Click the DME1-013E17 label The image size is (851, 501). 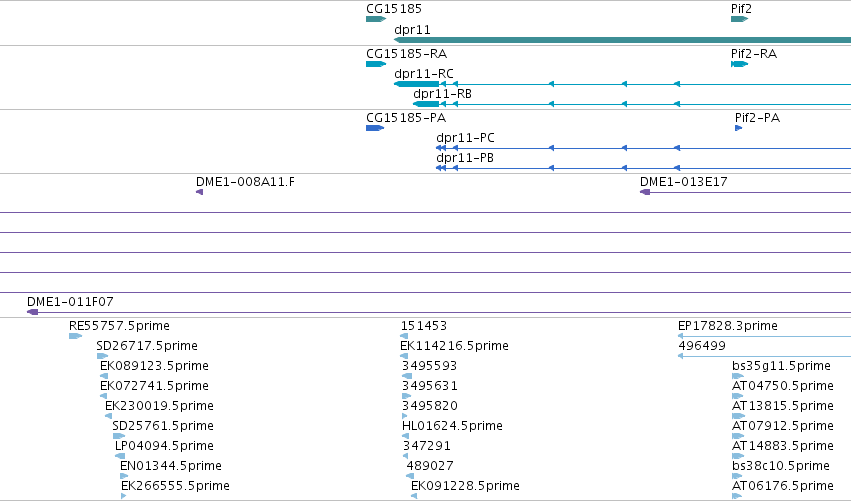[x=684, y=182]
